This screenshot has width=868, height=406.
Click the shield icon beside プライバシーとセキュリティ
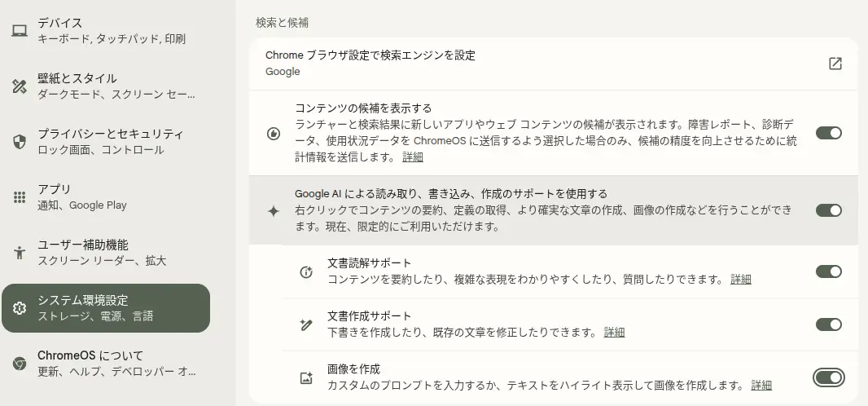20,142
